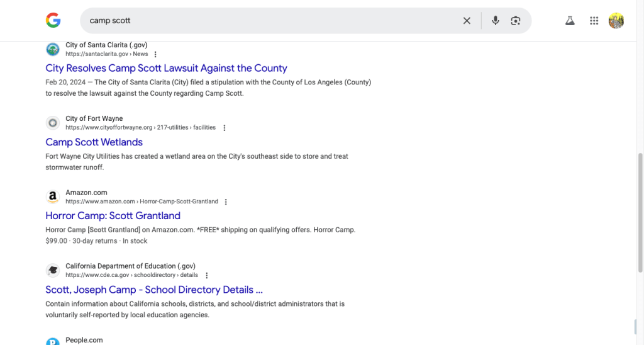Open more options for Santa Clarita result
The width and height of the screenshot is (644, 345).
155,55
